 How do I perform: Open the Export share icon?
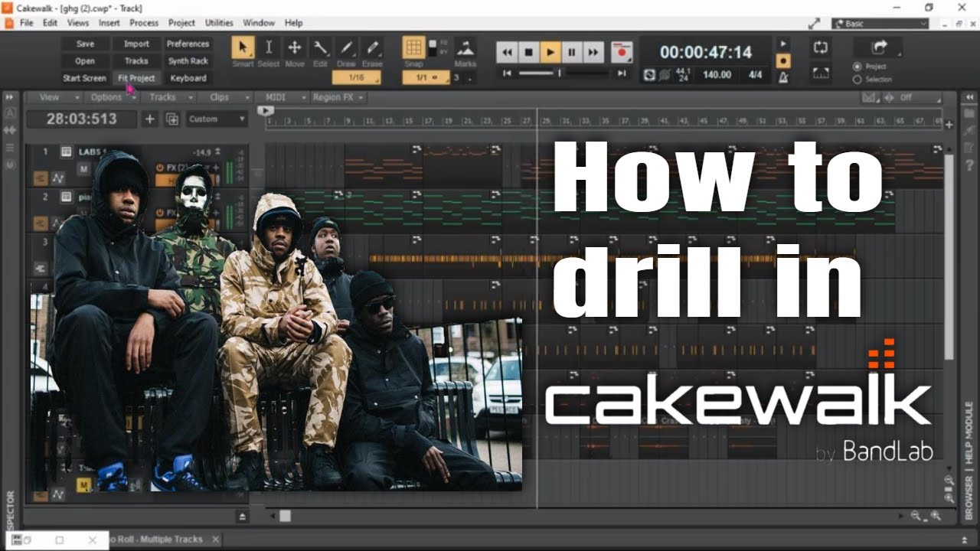pos(879,47)
